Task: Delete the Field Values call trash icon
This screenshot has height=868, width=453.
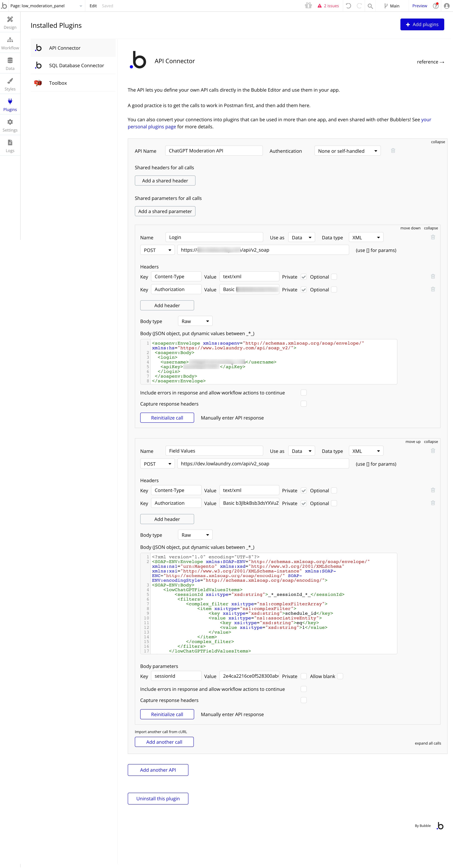Action: tap(433, 451)
